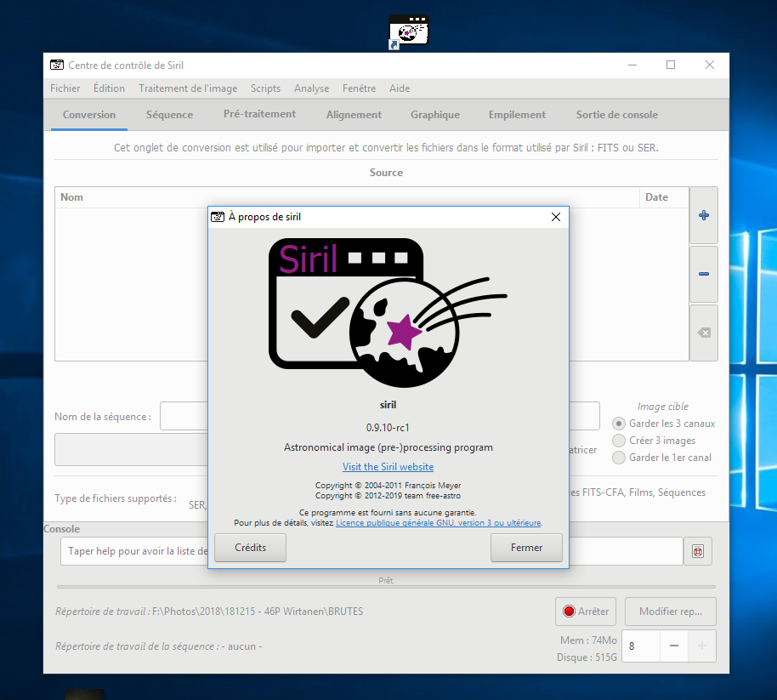Click the console command input field

tap(371, 551)
